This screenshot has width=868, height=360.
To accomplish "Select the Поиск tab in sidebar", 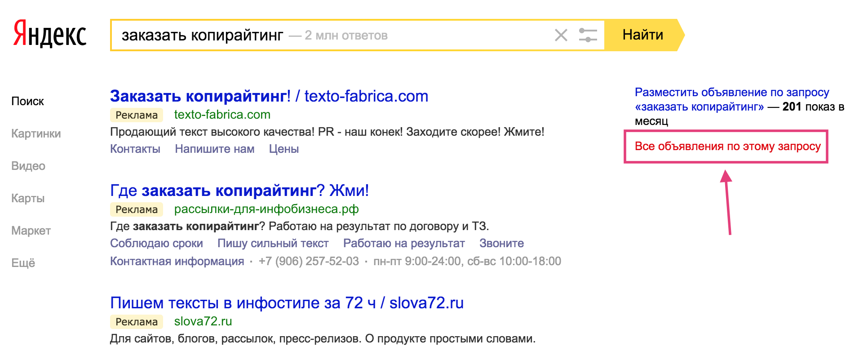I will pyautogui.click(x=27, y=101).
